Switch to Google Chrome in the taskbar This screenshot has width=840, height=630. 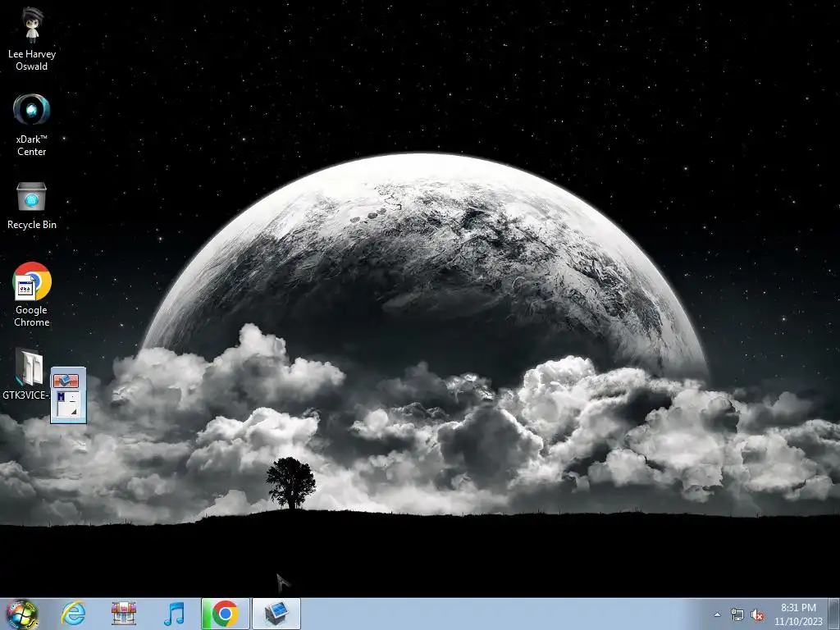226,614
